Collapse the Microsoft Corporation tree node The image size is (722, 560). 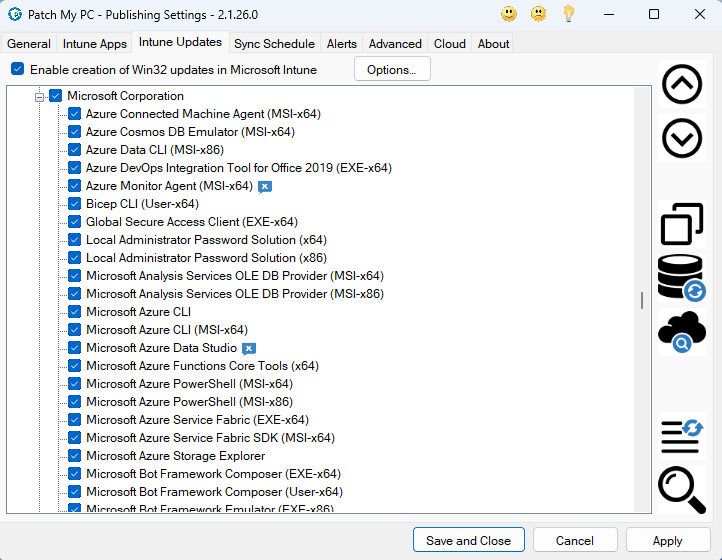pyautogui.click(x=40, y=97)
